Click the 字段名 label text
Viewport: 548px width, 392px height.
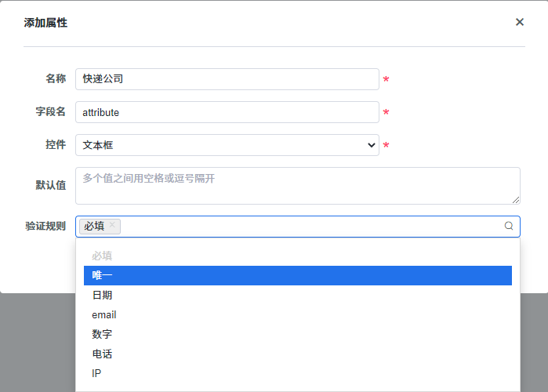coord(50,112)
